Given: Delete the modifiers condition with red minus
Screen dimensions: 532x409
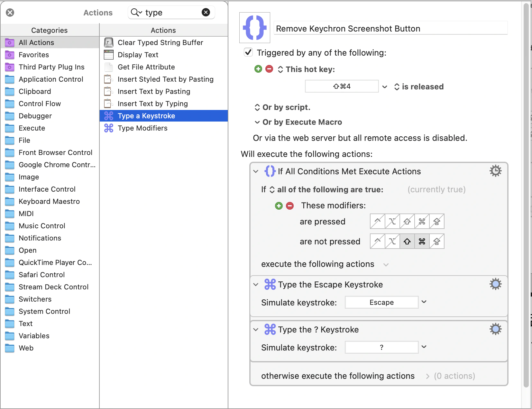Looking at the screenshot, I should pyautogui.click(x=290, y=206).
